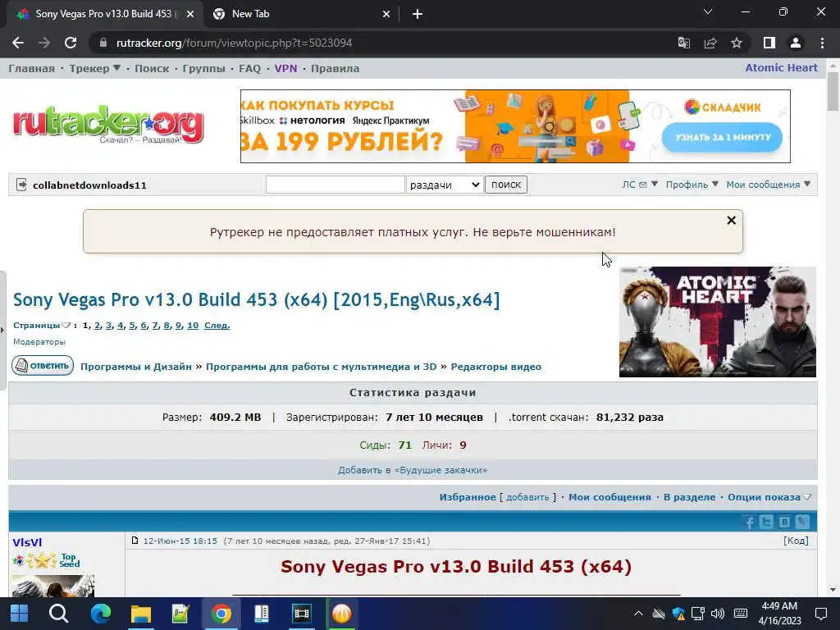Viewport: 840px width, 630px height.
Task: Click the share page icon
Action: tap(710, 43)
